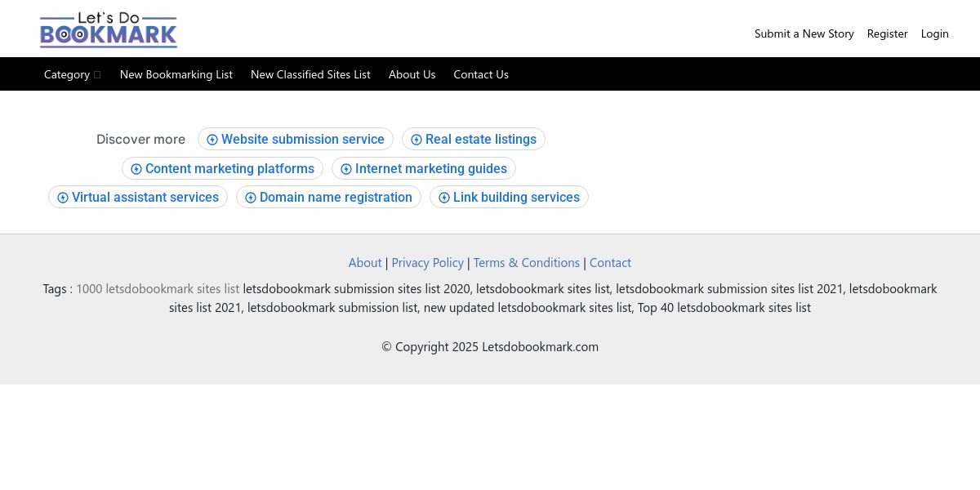Expand the Category dropdown menu
Viewport: 980px width, 490px height.
pos(72,74)
